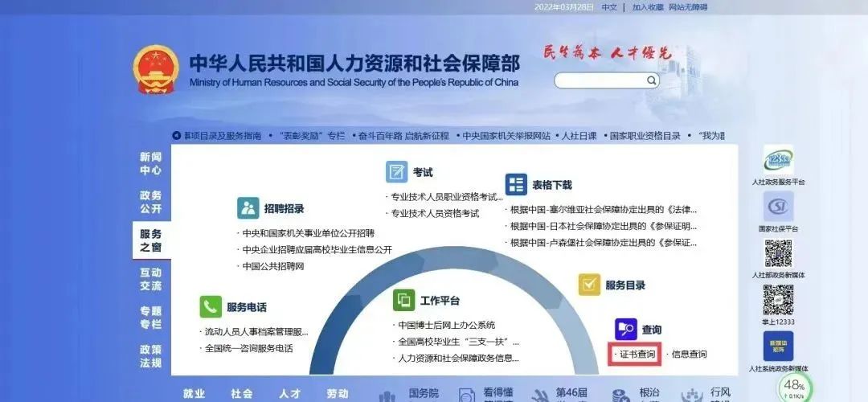Screen dimensions: 868x402
Task: Open 中国博士后网上办公系统 link
Action: 447,325
